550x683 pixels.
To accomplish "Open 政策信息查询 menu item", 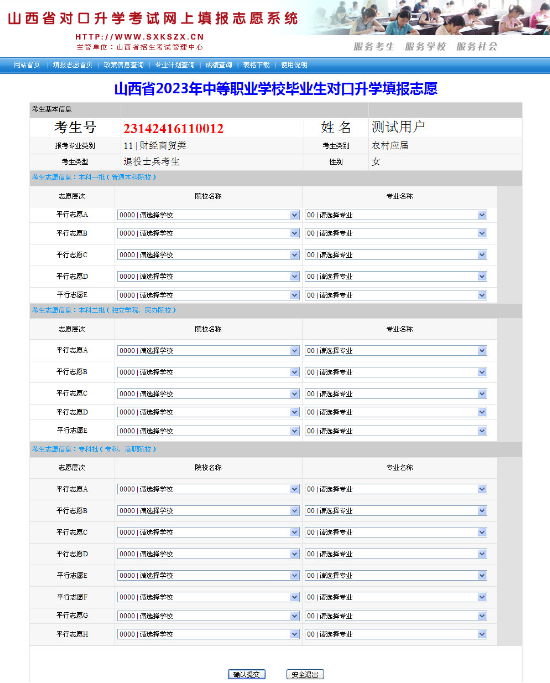I will point(124,65).
